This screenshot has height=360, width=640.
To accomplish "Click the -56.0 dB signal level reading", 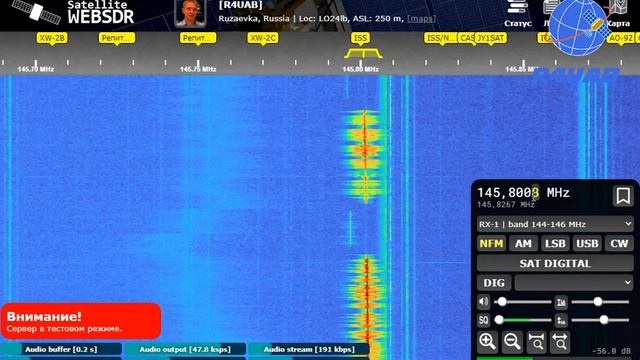I will pyautogui.click(x=611, y=351).
